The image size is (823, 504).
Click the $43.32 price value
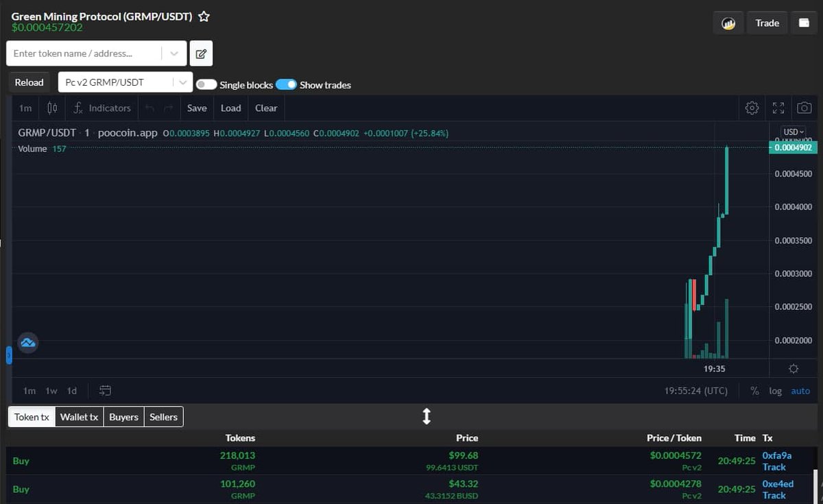[464, 483]
